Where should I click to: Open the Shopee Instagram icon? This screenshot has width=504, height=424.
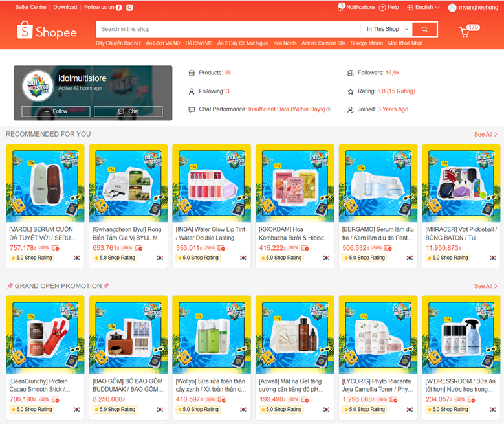click(x=129, y=7)
